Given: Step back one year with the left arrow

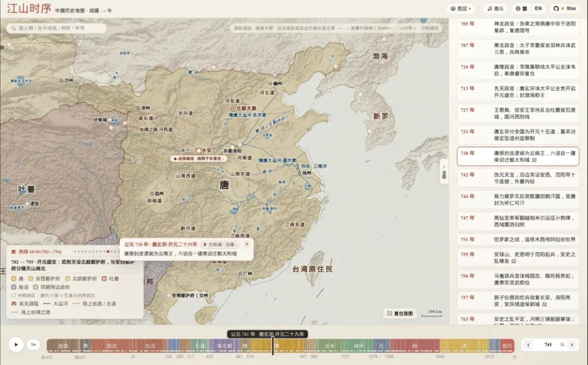Looking at the screenshot, I should point(528,345).
